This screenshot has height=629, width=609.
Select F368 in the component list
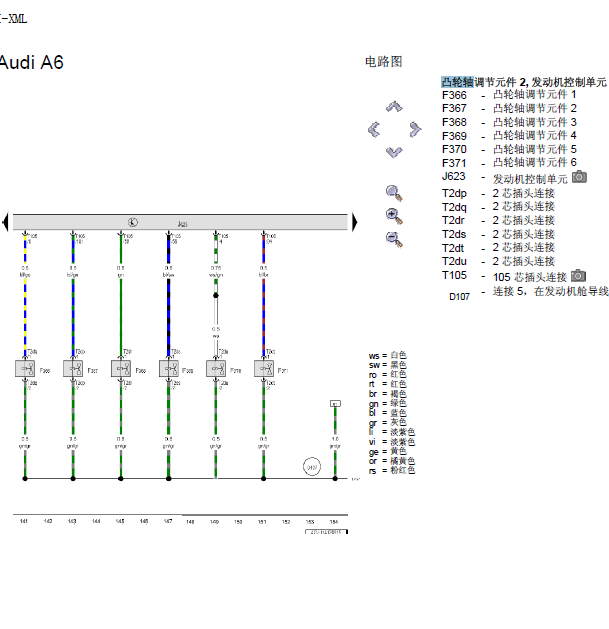coord(454,122)
